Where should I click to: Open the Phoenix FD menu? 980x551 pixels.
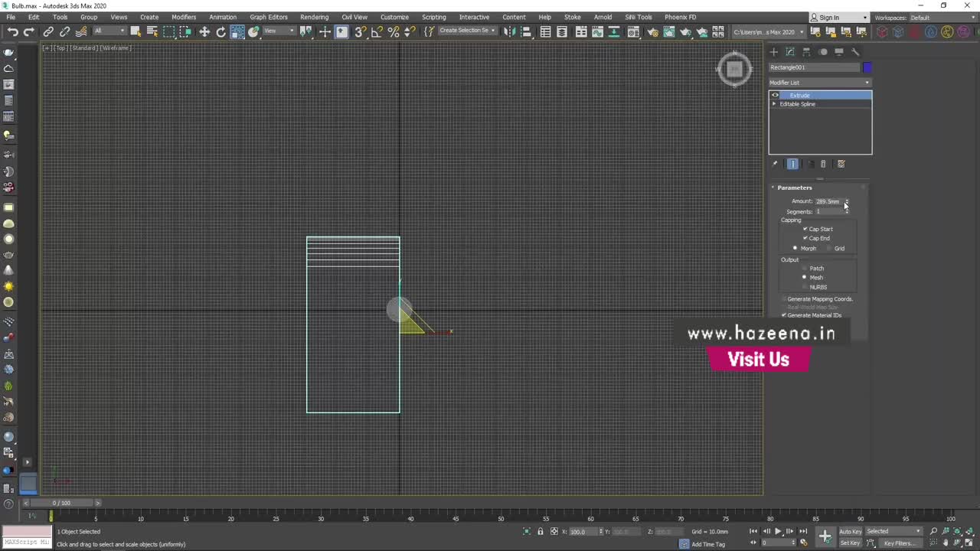(681, 17)
